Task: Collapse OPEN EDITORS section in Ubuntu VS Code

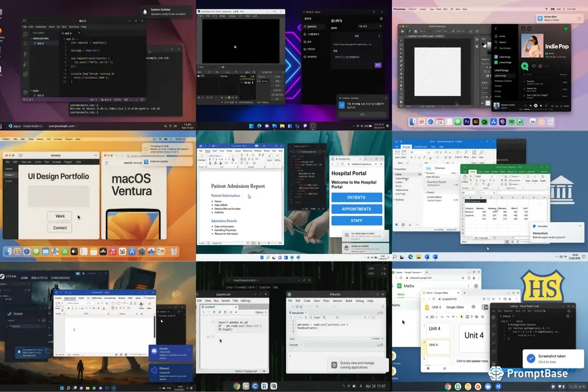Action: (x=40, y=39)
